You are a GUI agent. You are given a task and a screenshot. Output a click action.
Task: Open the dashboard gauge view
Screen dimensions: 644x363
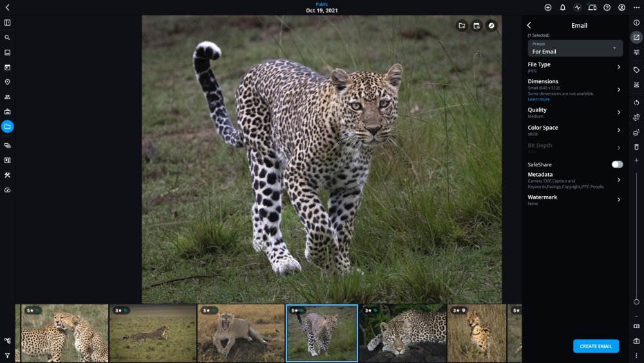coord(7,190)
